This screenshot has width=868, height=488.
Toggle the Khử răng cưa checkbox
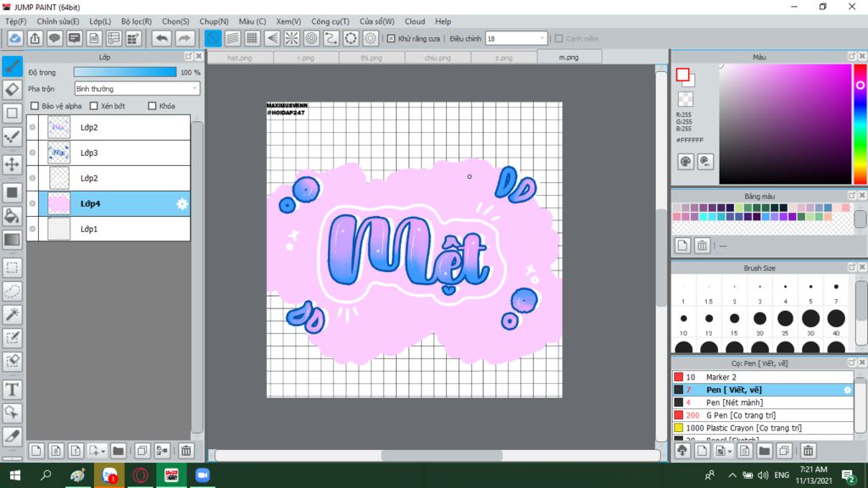[x=392, y=39]
